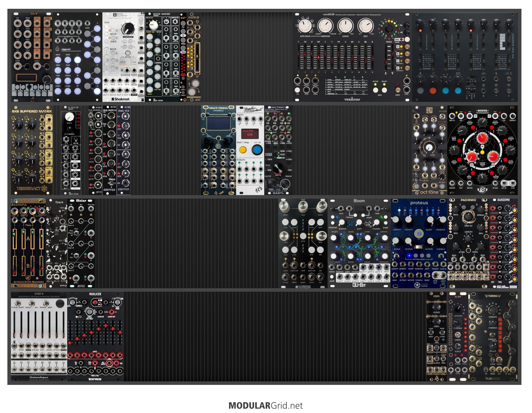The height and width of the screenshot is (413, 532).
Task: Click the VARIATION knob on meloDICER
Action: 325,26
